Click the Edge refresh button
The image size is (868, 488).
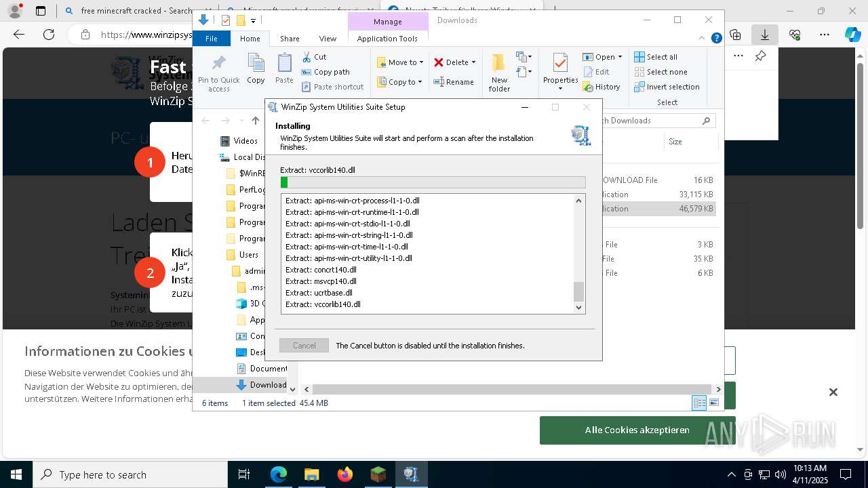click(49, 35)
